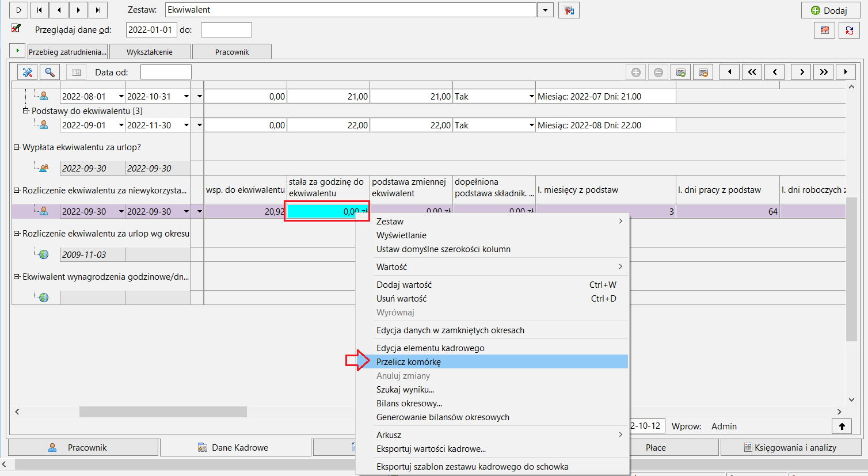868x476 pixels.
Task: Click the magnifier search icon in toolbar
Action: [50, 72]
